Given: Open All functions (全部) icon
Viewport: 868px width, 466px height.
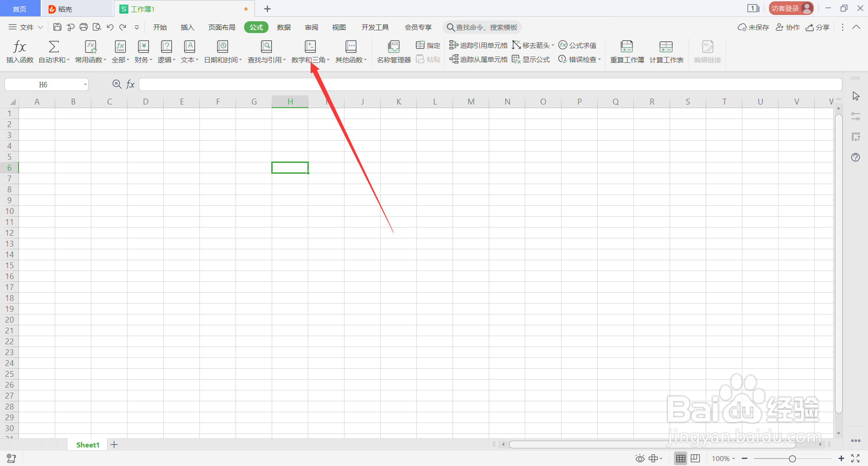Looking at the screenshot, I should [120, 47].
